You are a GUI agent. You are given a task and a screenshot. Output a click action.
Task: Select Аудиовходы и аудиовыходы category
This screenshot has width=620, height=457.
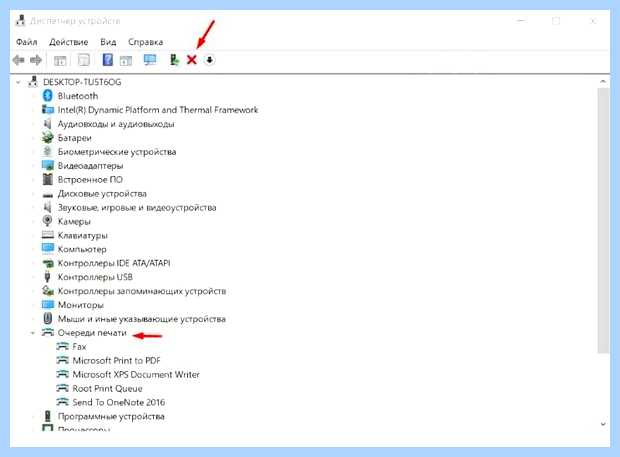coord(116,124)
